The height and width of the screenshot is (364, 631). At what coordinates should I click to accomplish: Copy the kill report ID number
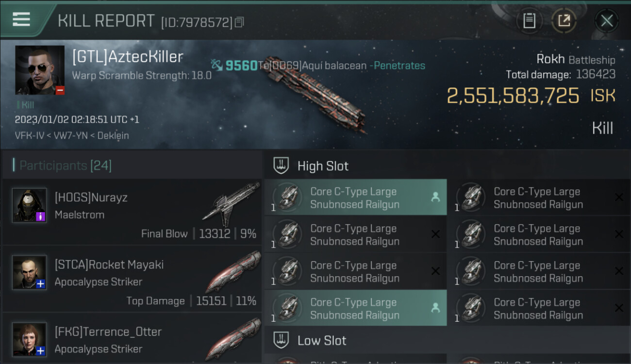pyautogui.click(x=239, y=22)
